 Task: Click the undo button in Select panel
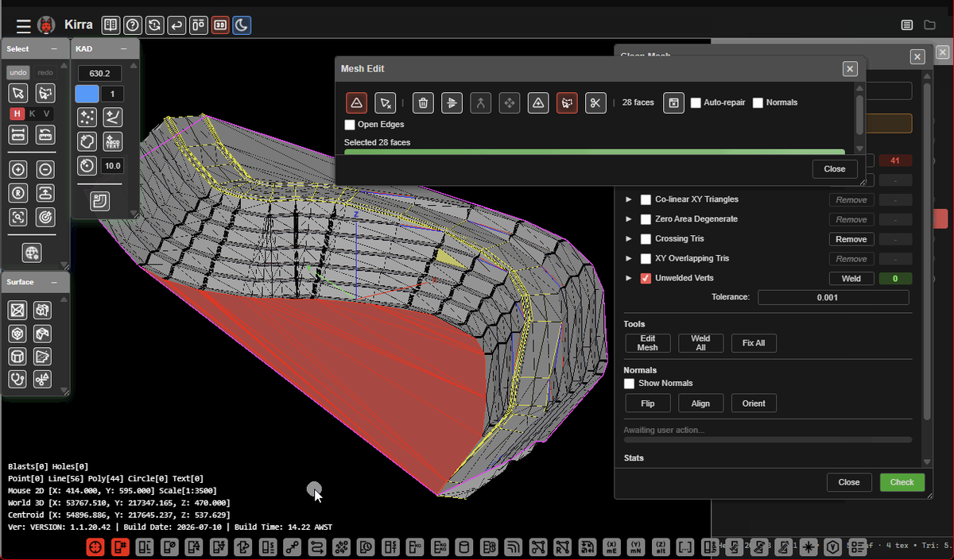coord(17,72)
